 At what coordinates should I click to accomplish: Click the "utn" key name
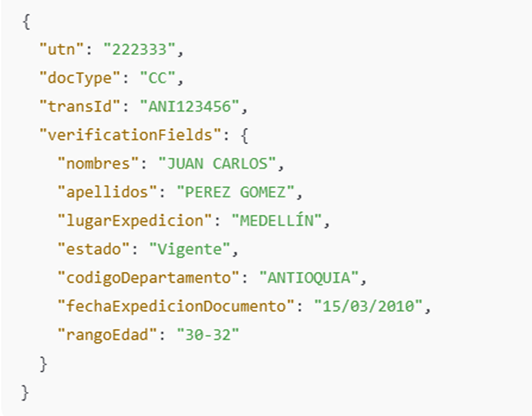(61, 50)
